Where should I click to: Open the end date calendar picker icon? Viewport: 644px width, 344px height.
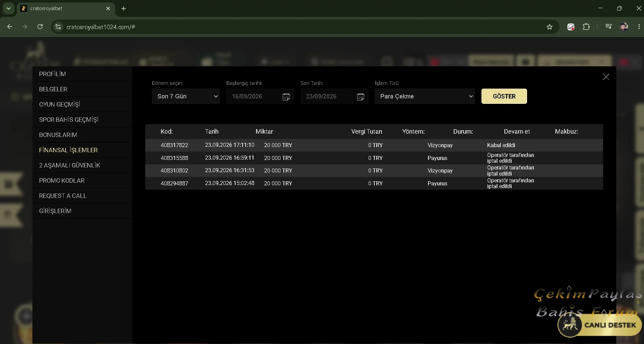click(361, 97)
